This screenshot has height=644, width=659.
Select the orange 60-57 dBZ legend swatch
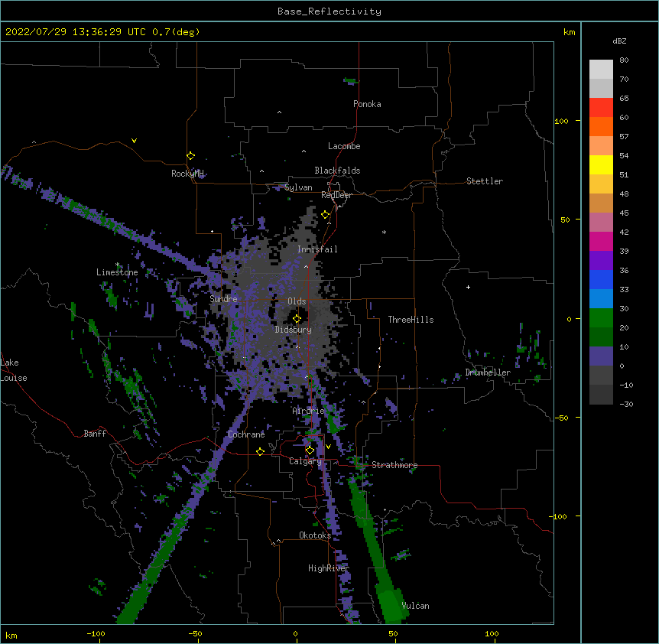coord(601,126)
